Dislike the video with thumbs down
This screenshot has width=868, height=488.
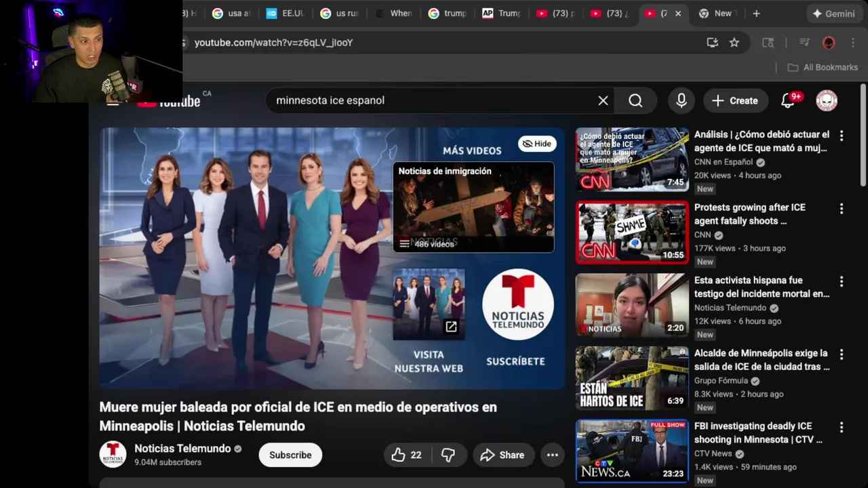(448, 455)
